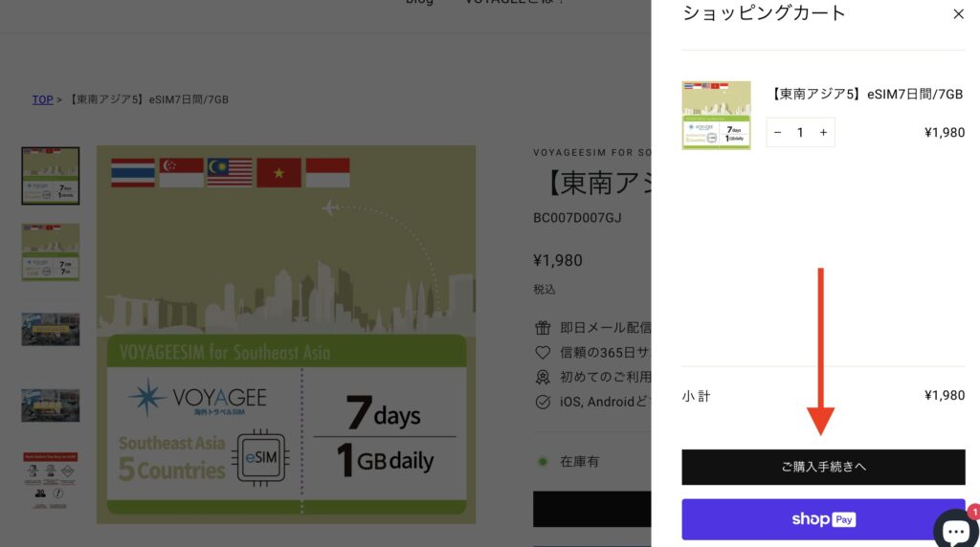
Task: Click the gift icon beside 即日メール配信
Action: [543, 327]
